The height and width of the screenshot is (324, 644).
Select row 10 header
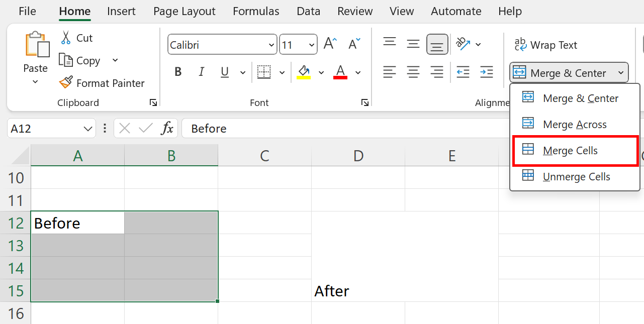tap(16, 177)
